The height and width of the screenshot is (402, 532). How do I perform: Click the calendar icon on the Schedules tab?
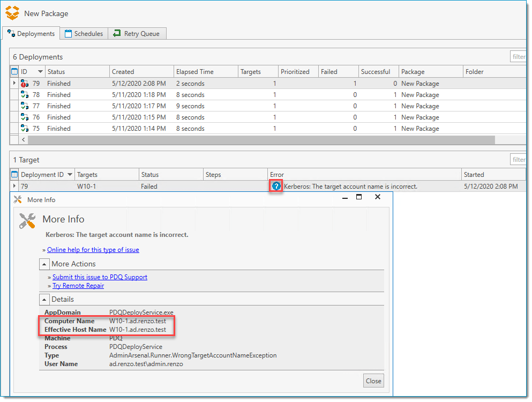click(x=68, y=33)
